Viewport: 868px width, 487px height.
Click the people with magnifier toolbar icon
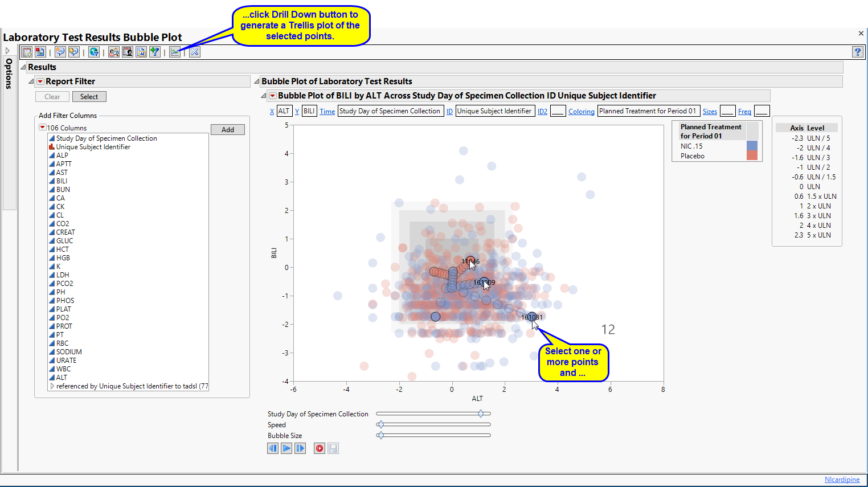(x=114, y=52)
